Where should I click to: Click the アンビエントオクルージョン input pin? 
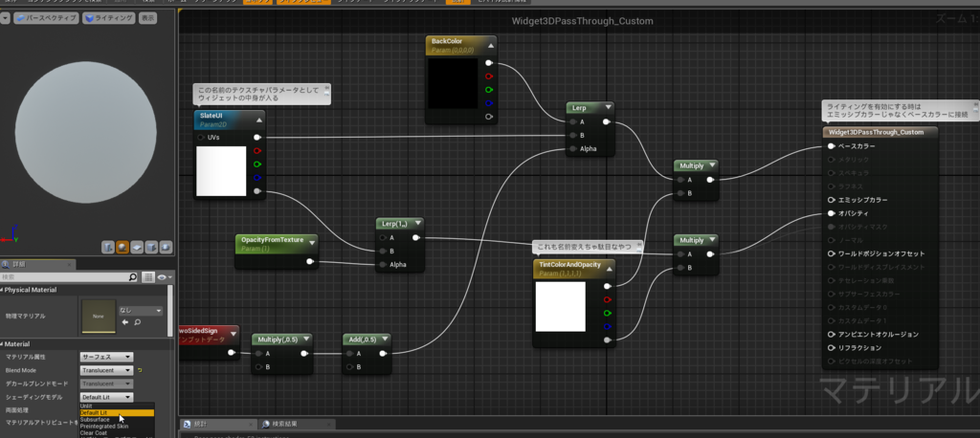832,335
